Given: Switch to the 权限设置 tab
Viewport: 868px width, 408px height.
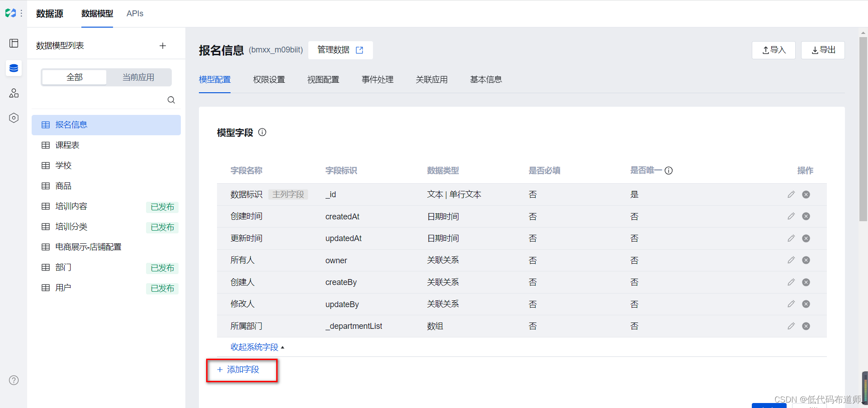Looking at the screenshot, I should pos(269,80).
